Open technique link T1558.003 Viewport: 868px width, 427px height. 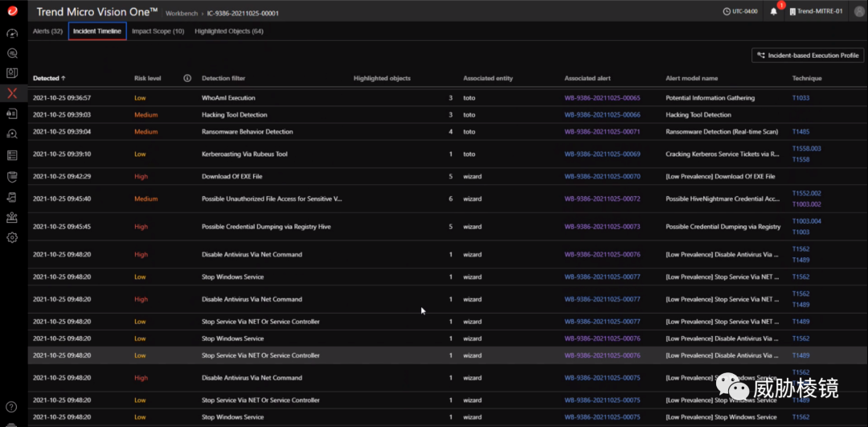point(807,149)
